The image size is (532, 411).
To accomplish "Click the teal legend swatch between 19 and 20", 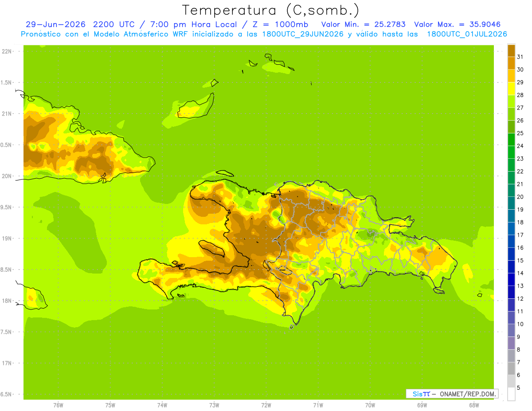I will (x=511, y=203).
